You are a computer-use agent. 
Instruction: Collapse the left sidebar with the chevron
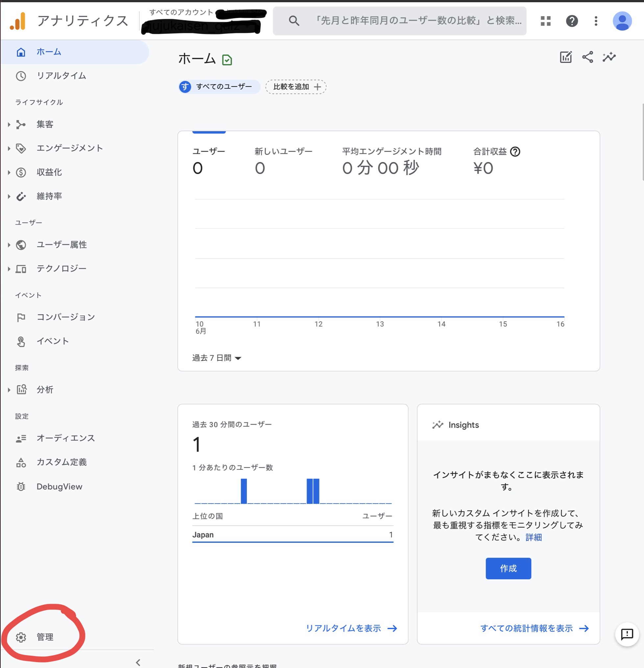[138, 662]
